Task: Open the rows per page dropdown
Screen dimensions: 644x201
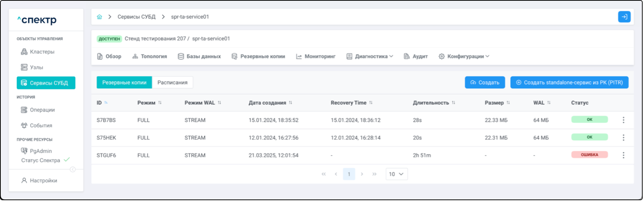Action: tap(396, 174)
